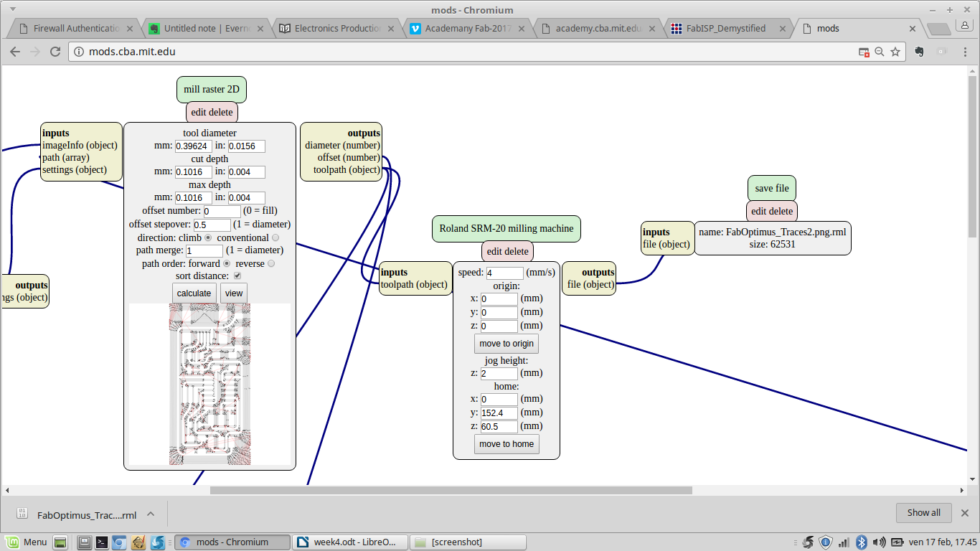Viewport: 980px width, 551px height.
Task: Choose forward path order
Action: pos(227,263)
